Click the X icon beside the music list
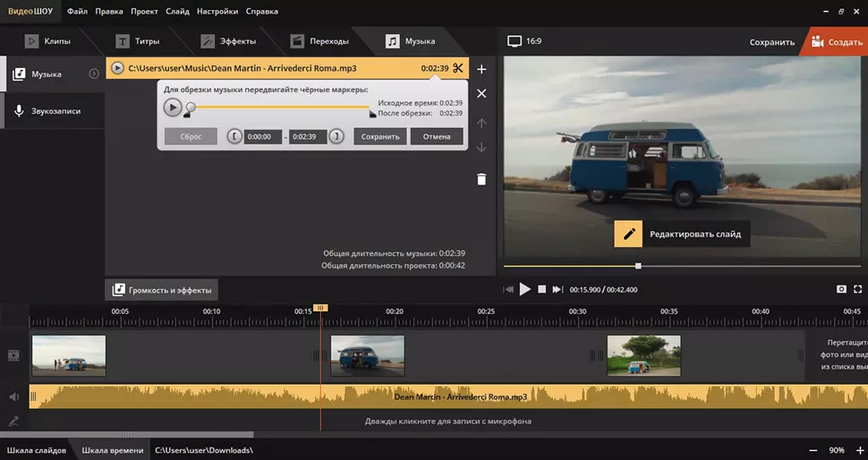The height and width of the screenshot is (460, 868). 481,93
